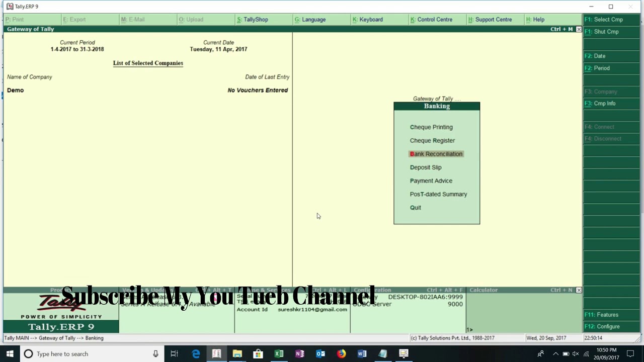This screenshot has width=644, height=362.
Task: Open the taskbar clock and date
Action: point(606,354)
